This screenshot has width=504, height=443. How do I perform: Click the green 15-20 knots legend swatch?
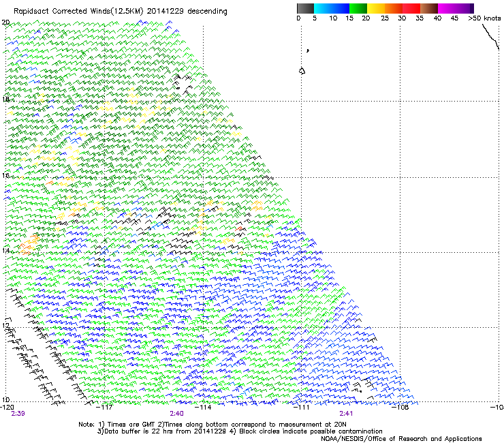(358, 8)
